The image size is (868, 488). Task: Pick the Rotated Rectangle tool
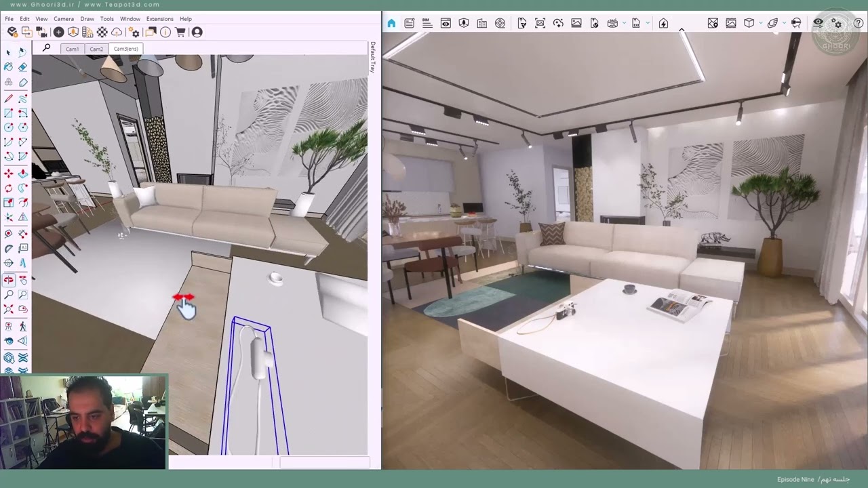point(23,113)
